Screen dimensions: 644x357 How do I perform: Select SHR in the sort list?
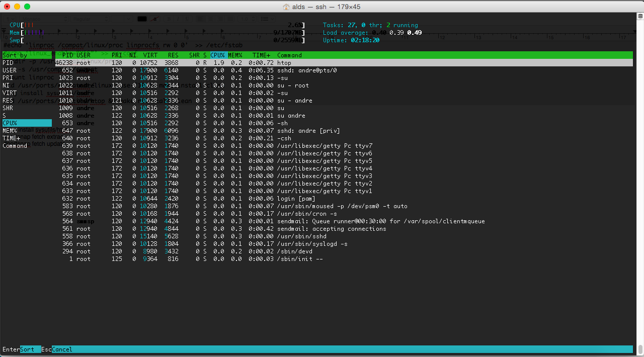[x=13, y=108]
